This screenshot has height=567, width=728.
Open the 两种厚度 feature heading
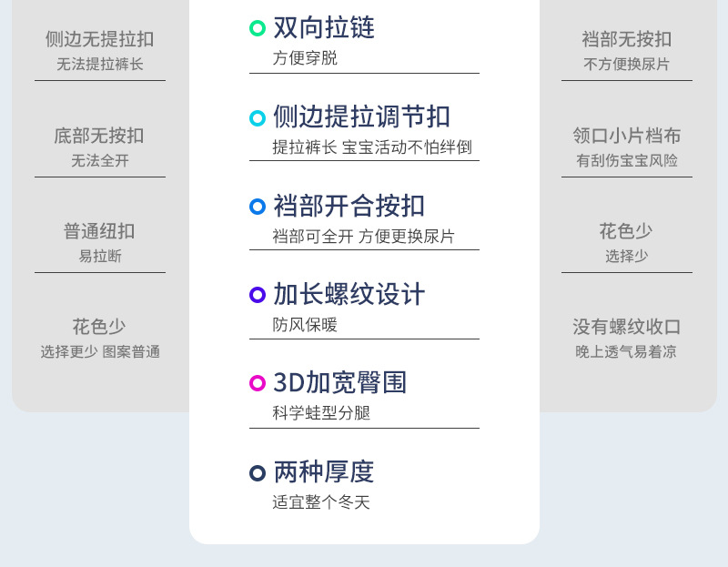pos(323,472)
